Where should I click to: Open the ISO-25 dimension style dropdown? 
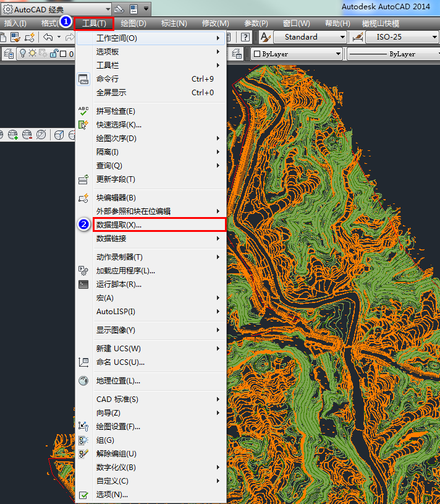[x=402, y=37]
